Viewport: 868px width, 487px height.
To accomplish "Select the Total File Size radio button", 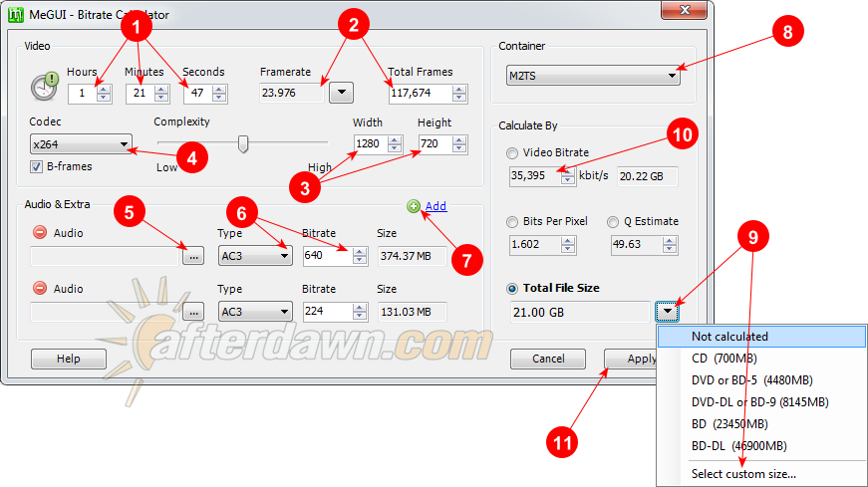I will coord(512,289).
